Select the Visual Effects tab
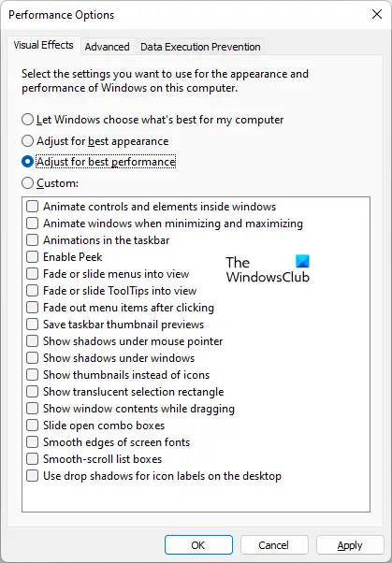 coord(43,45)
